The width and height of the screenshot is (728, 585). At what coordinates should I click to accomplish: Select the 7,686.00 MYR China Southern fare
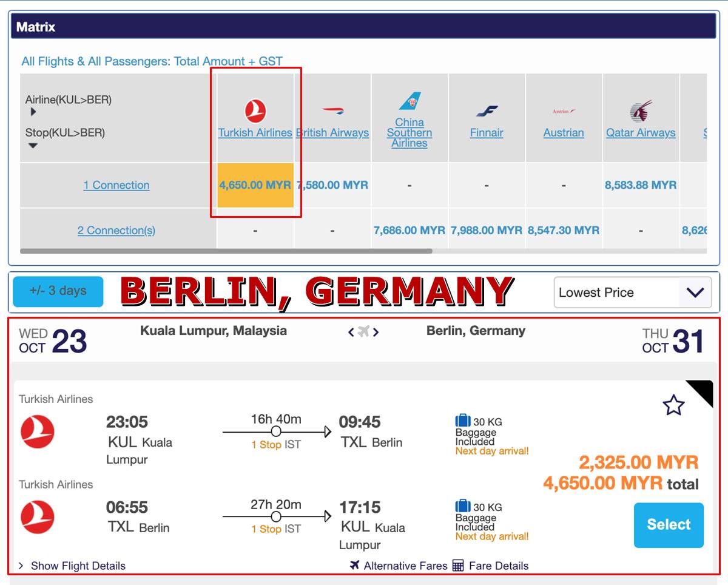coord(409,231)
